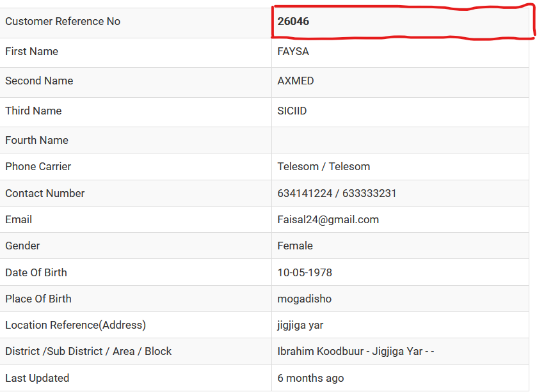Viewport: 537px width, 392px height.
Task: Select the Ibrahim Koodbuur - Jigjiga Yar district value
Action: (x=356, y=351)
